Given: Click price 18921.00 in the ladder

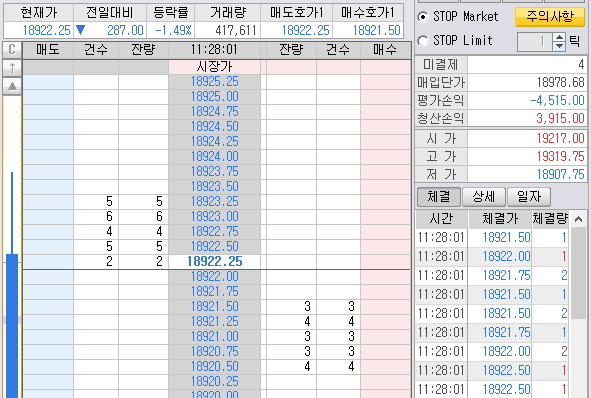Looking at the screenshot, I should pos(214,337).
